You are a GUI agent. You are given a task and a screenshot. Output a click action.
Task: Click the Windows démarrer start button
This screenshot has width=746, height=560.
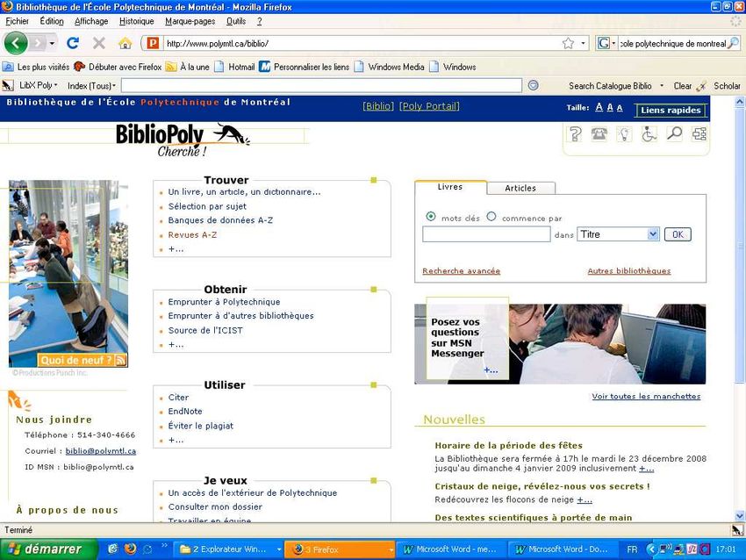(48, 549)
